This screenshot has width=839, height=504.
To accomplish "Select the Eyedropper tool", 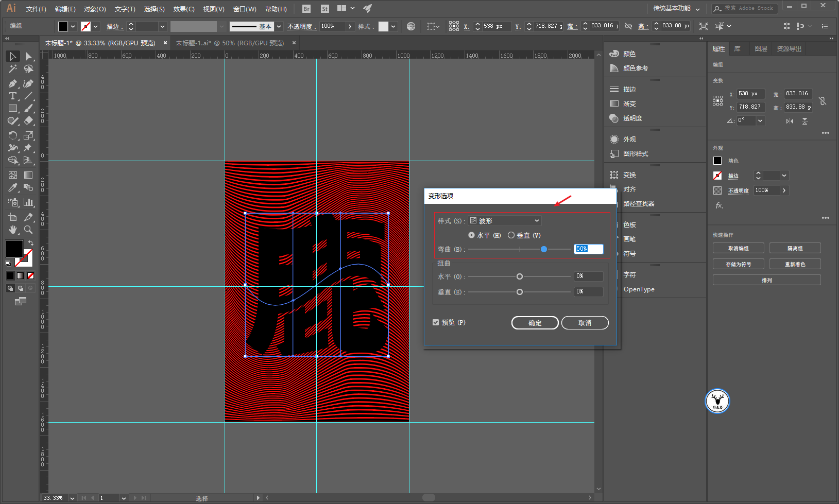I will click(x=13, y=188).
